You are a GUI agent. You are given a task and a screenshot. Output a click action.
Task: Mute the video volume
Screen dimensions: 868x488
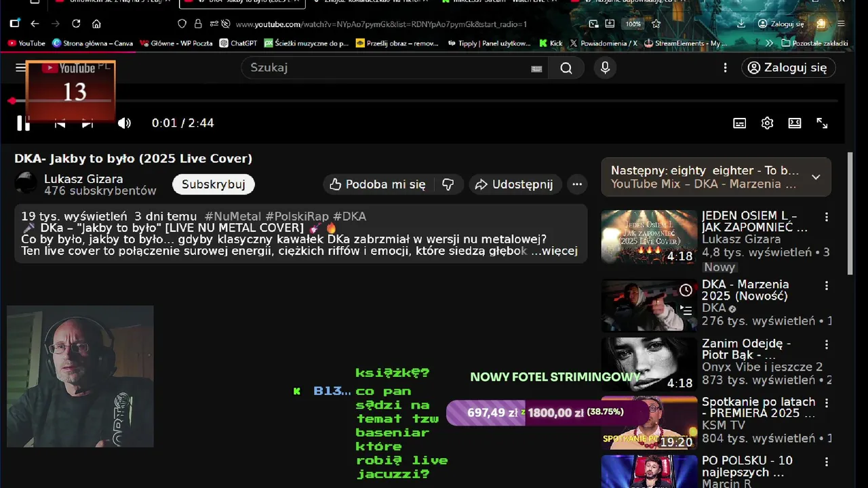pos(124,123)
